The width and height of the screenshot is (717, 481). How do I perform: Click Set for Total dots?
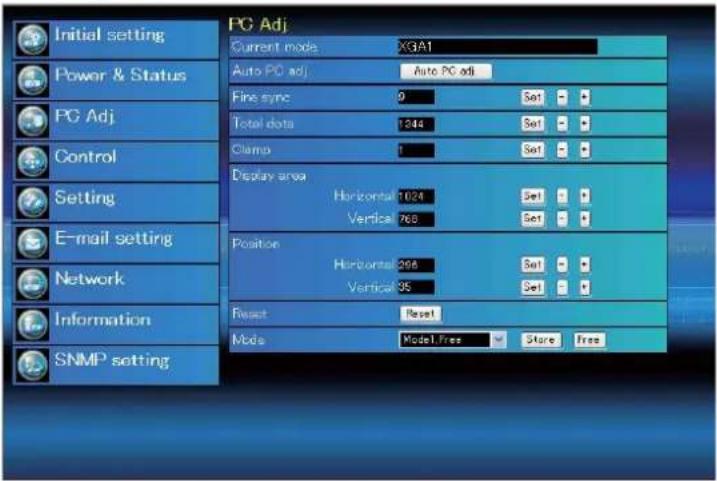pos(533,123)
